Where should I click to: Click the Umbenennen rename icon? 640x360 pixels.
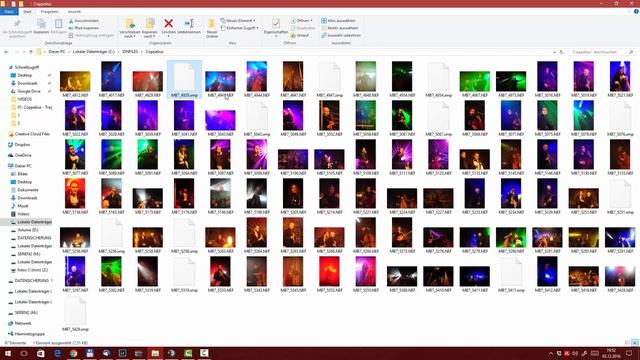(x=189, y=24)
